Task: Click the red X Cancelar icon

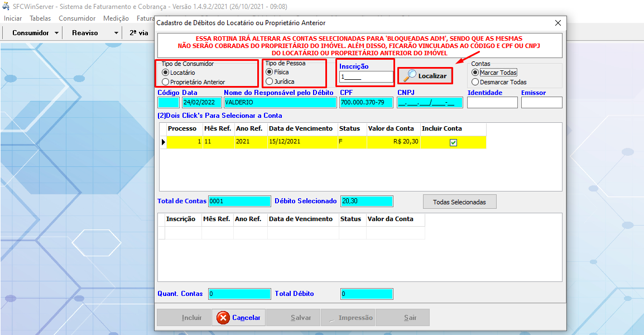Action: [223, 318]
